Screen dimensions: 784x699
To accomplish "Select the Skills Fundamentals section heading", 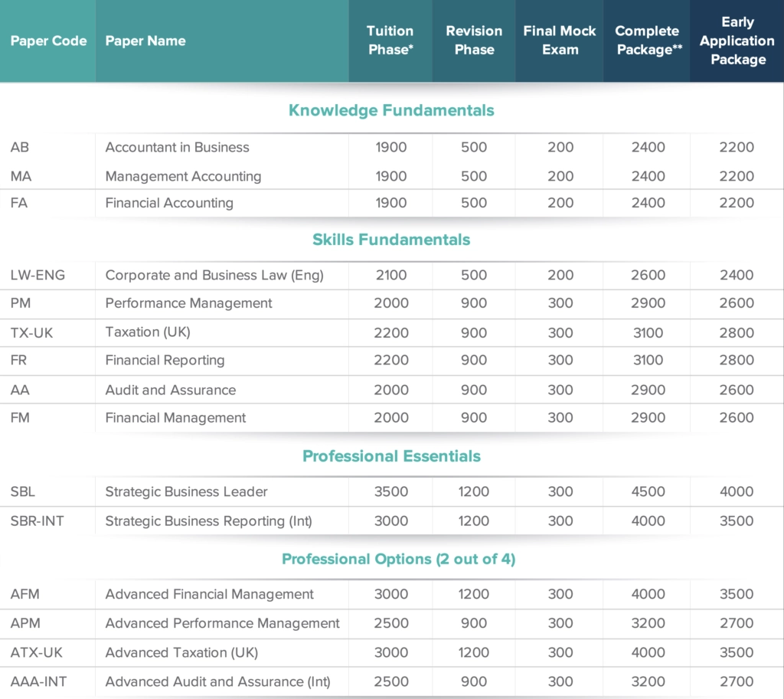I will (391, 240).
